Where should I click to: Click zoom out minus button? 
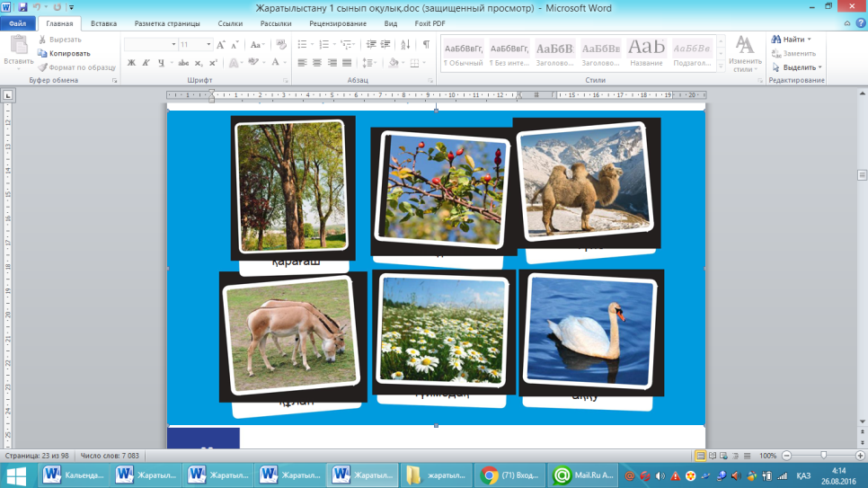(x=786, y=456)
